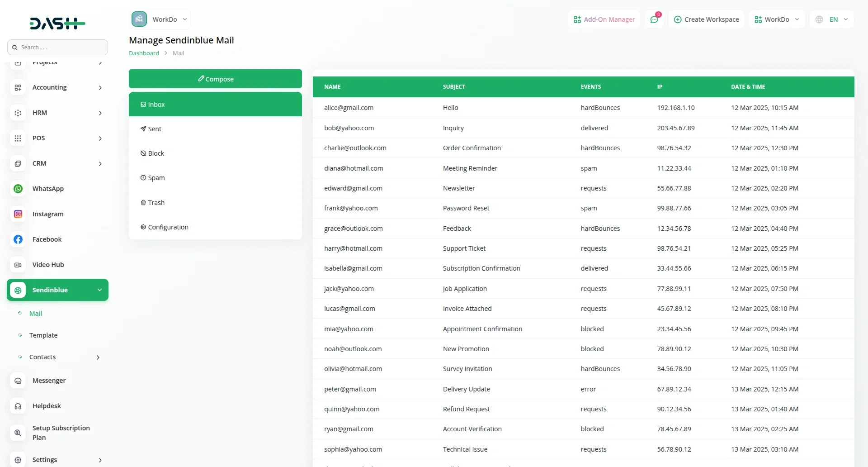Click the WhatsApp icon in sidebar
Viewport: 868px width, 467px height.
point(18,189)
